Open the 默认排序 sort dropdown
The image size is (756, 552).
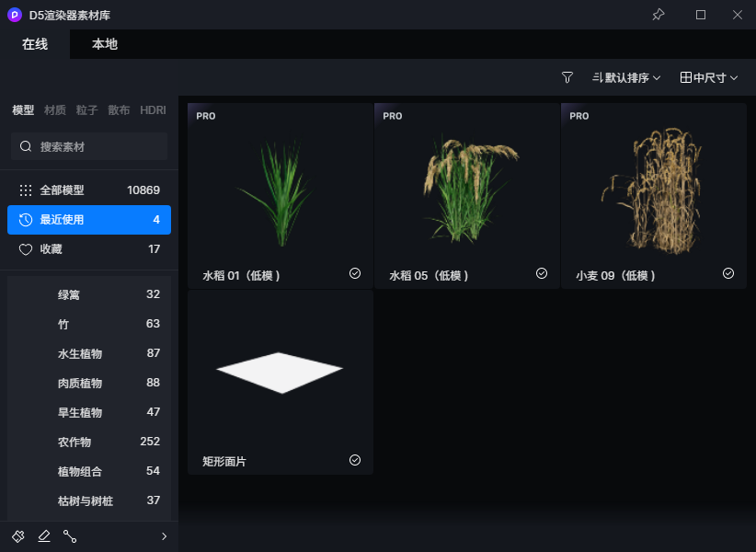[626, 77]
